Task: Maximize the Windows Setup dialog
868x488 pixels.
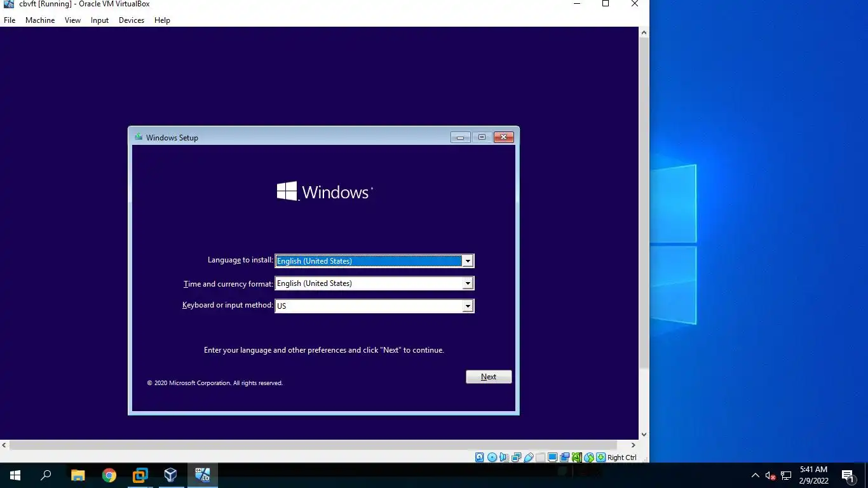Action: pyautogui.click(x=482, y=137)
